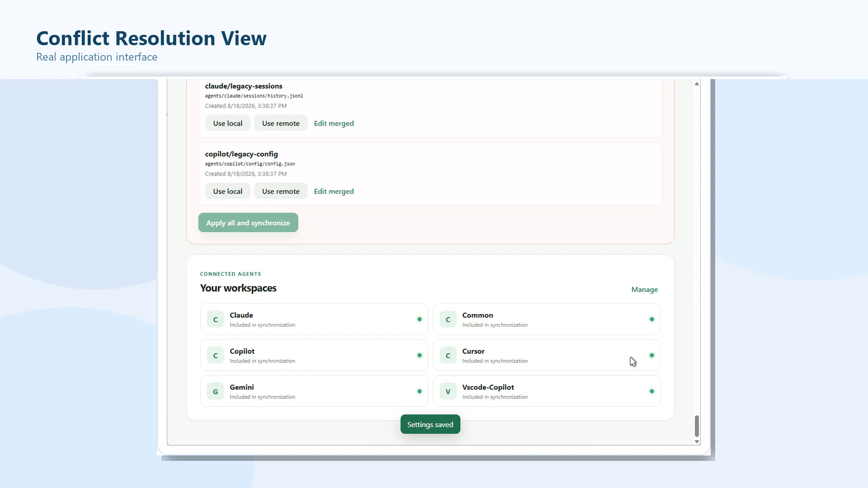Click the green status dot on Claude card
This screenshot has width=868, height=488.
[x=420, y=319]
